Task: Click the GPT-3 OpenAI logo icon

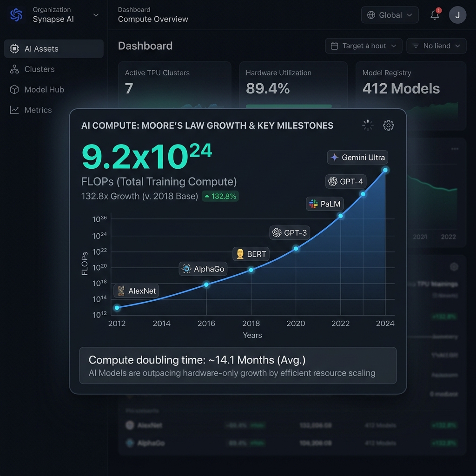Action: [277, 232]
